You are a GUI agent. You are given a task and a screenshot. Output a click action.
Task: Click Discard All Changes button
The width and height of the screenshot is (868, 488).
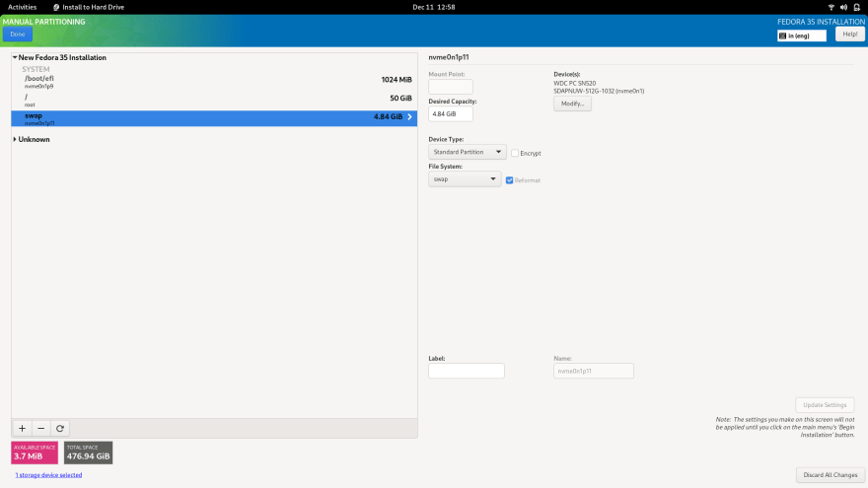(x=831, y=475)
